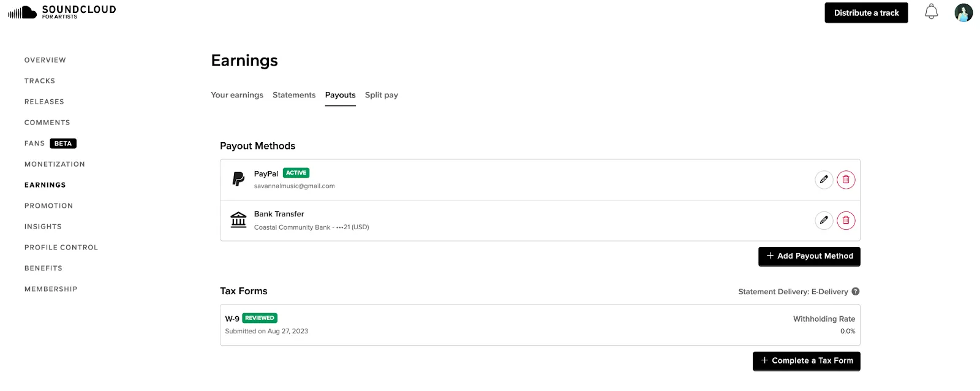Edit the Bank Transfer payout method

pos(824,220)
